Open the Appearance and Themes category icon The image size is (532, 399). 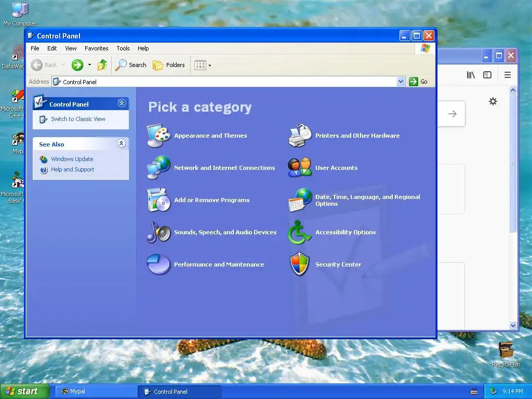[159, 136]
